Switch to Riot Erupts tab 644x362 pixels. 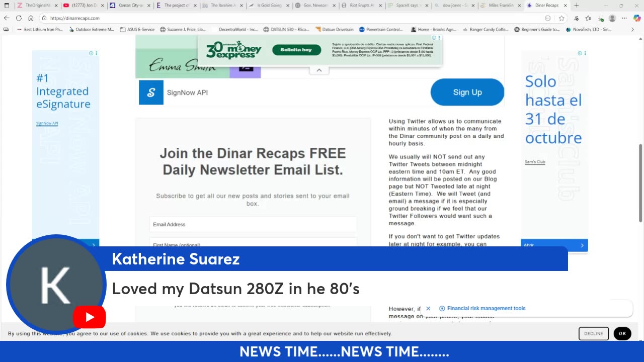tap(361, 6)
